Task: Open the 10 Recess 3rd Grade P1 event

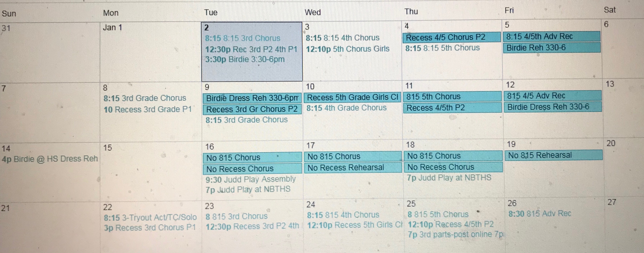Action: click(x=147, y=109)
